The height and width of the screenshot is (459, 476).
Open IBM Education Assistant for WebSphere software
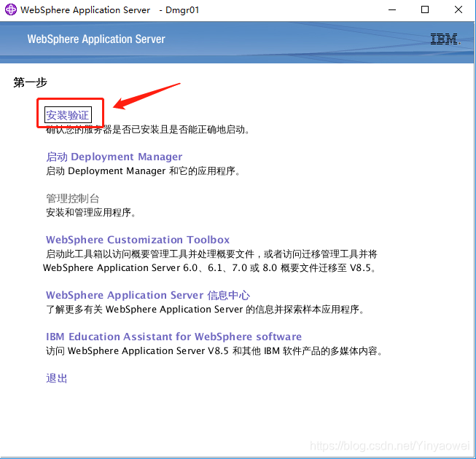click(x=173, y=337)
